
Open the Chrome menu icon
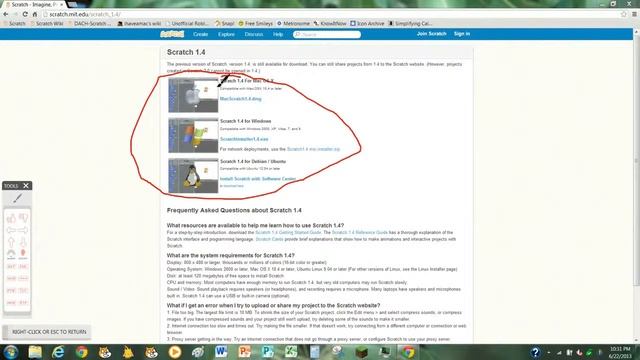(x=634, y=14)
